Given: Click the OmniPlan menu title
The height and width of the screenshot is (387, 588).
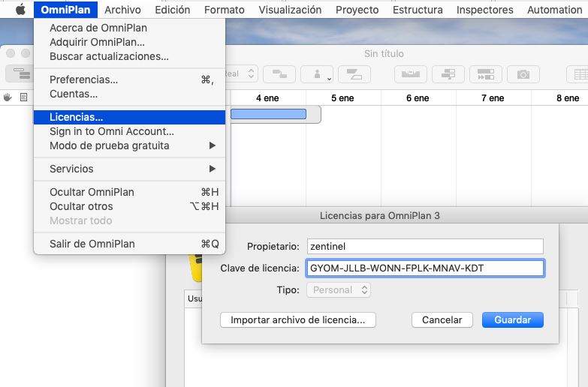Looking at the screenshot, I should [65, 9].
